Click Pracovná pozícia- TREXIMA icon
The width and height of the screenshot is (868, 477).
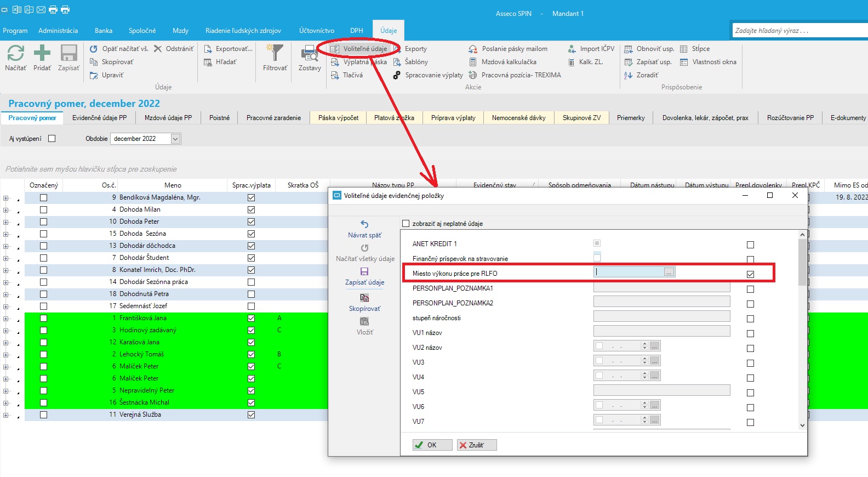[473, 75]
